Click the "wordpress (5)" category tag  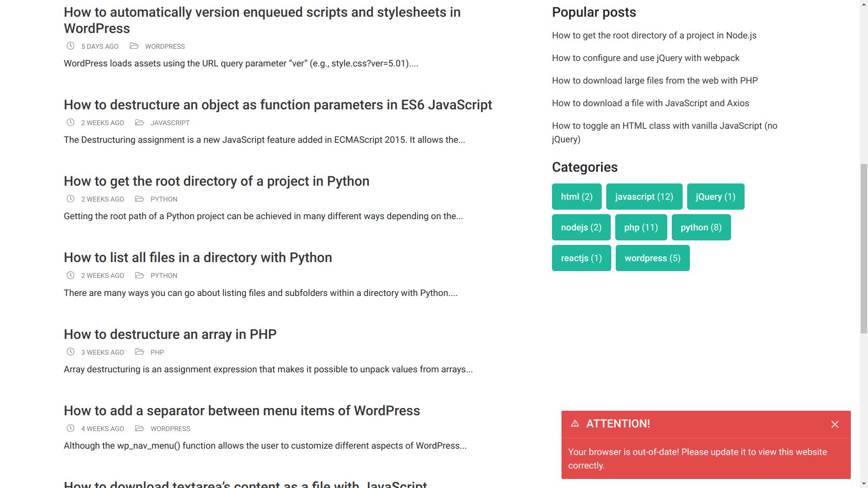(652, 258)
